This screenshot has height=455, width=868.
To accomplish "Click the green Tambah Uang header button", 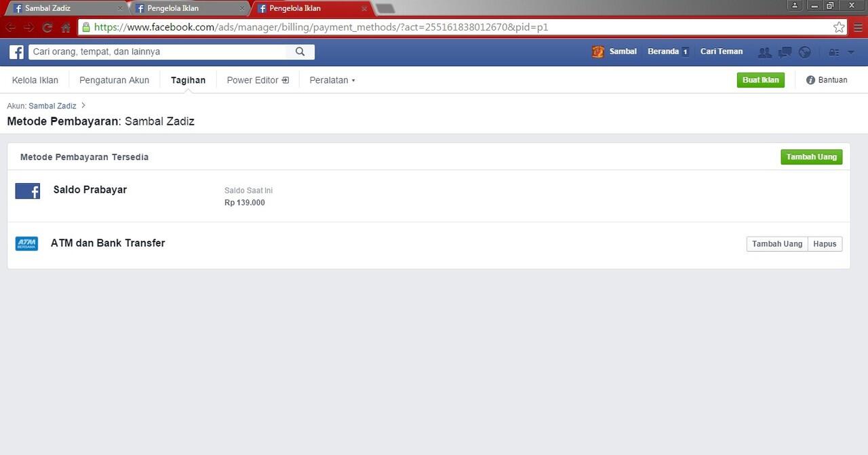I will [812, 157].
